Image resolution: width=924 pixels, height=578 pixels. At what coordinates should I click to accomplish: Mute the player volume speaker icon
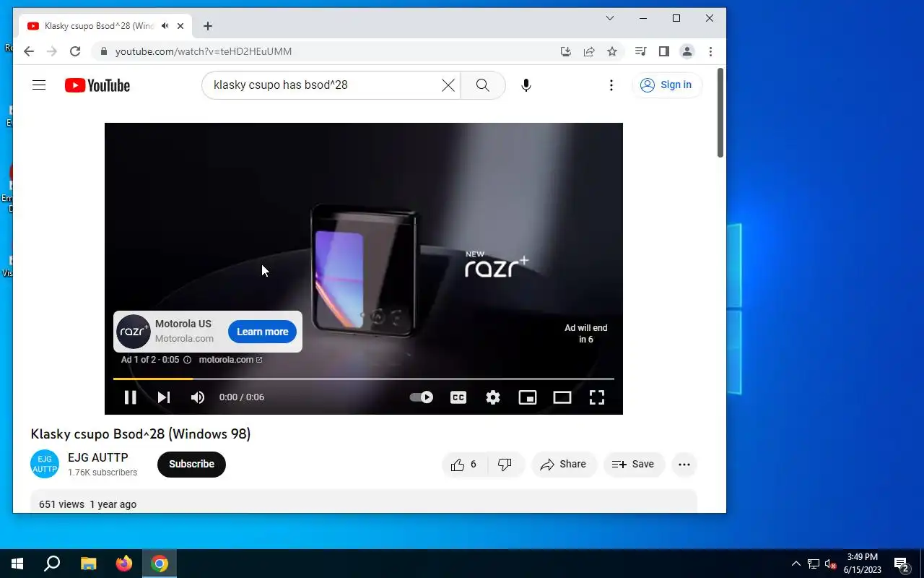pyautogui.click(x=197, y=397)
